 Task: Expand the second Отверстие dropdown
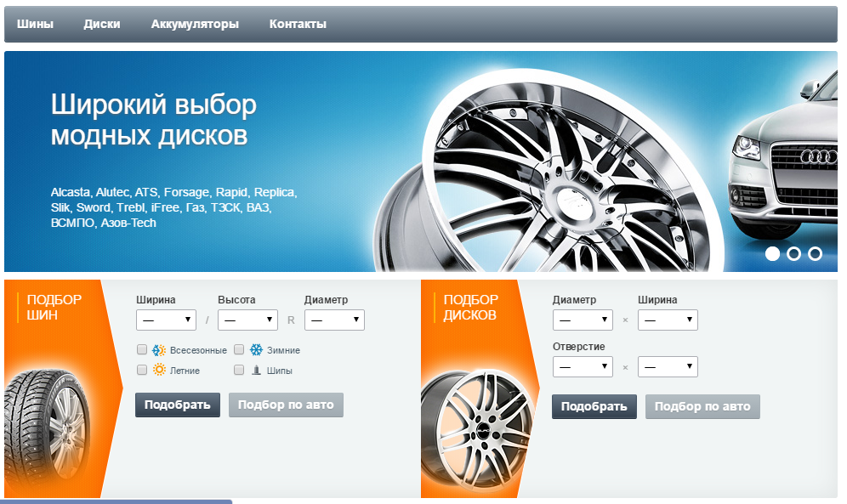click(x=668, y=367)
